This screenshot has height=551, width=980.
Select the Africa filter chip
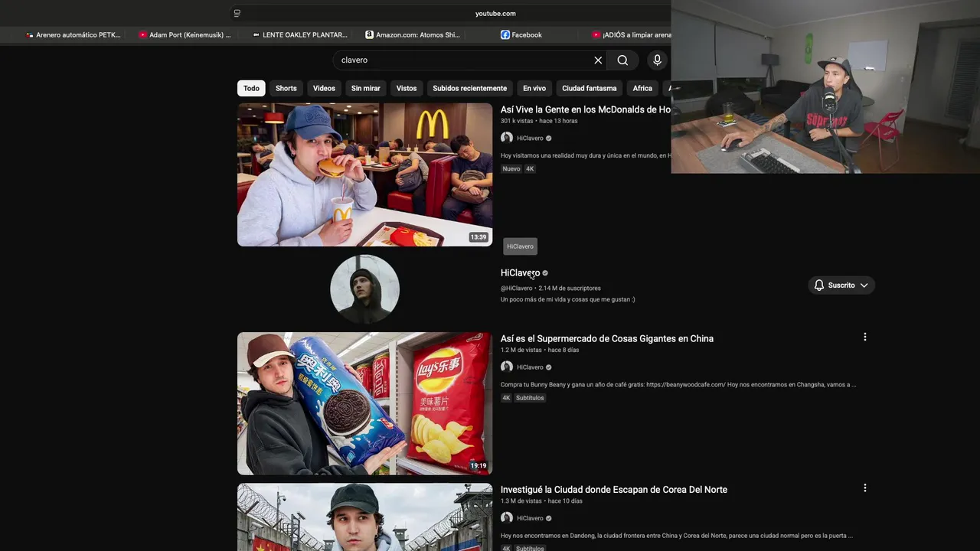pos(642,88)
